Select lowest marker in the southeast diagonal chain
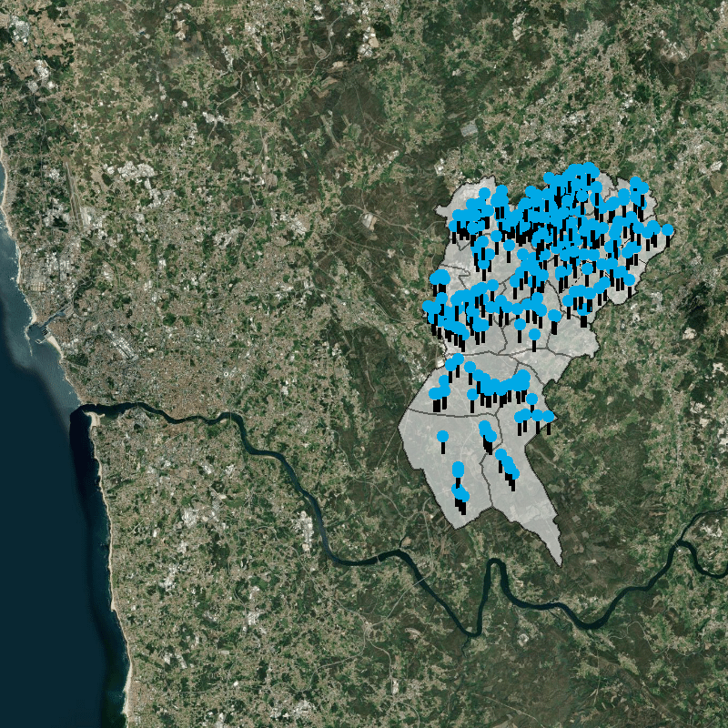 [x=514, y=474]
